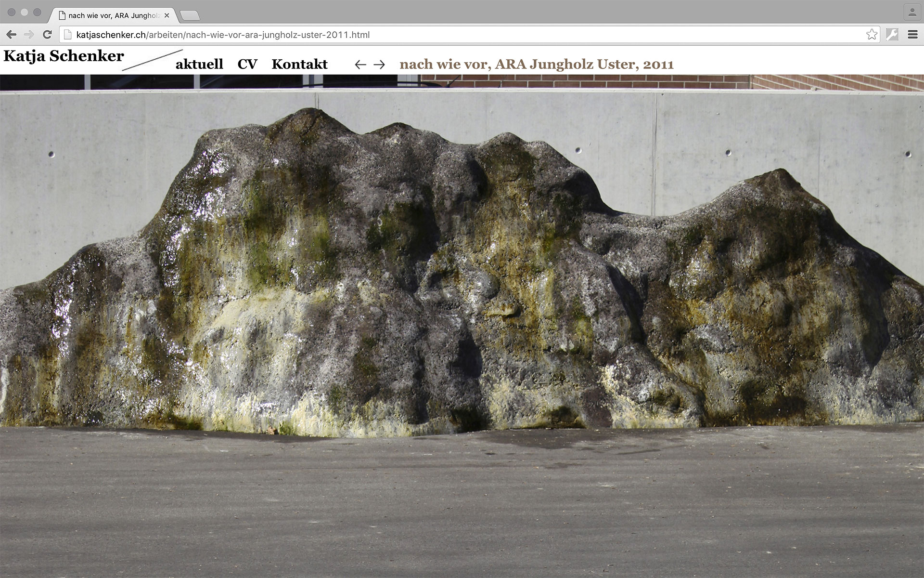This screenshot has height=578, width=924.
Task: Click the 'nach wie vor, ARA Jungholz Uster, 2011' heading
Action: [537, 64]
